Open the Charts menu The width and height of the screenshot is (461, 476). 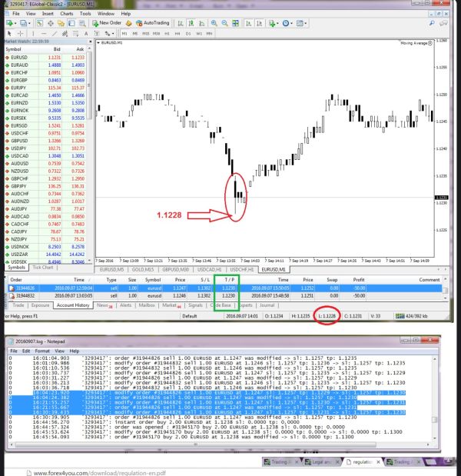tap(66, 14)
